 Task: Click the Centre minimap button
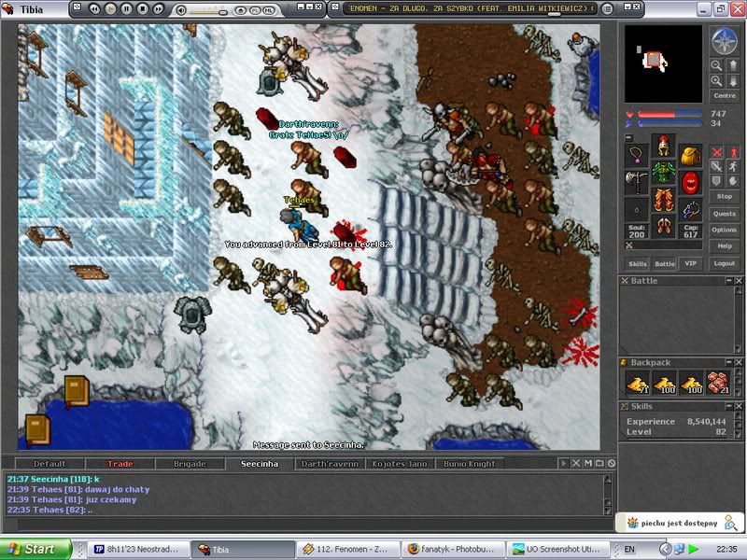725,96
